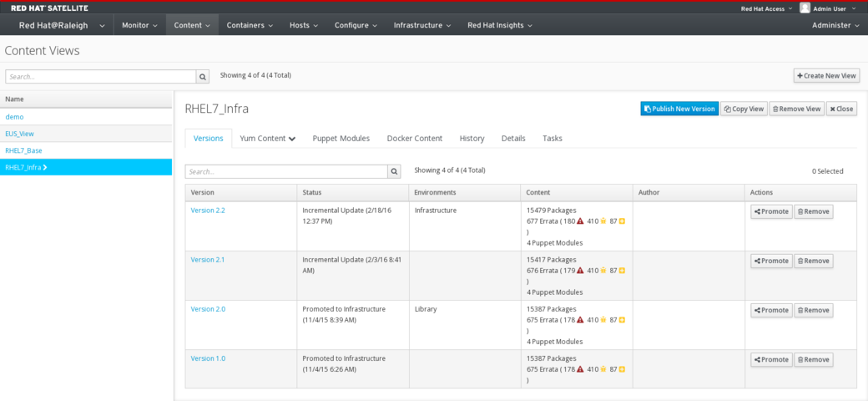
Task: Remove Version 2.0
Action: click(x=813, y=310)
